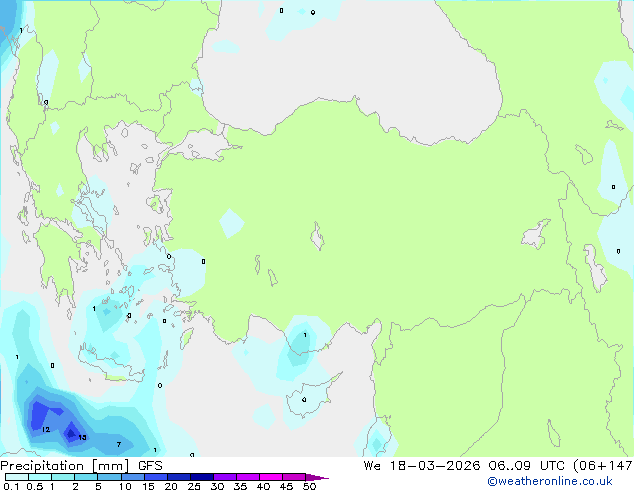Click the 'GFS' model label
This screenshot has width=634, height=490.
point(150,466)
